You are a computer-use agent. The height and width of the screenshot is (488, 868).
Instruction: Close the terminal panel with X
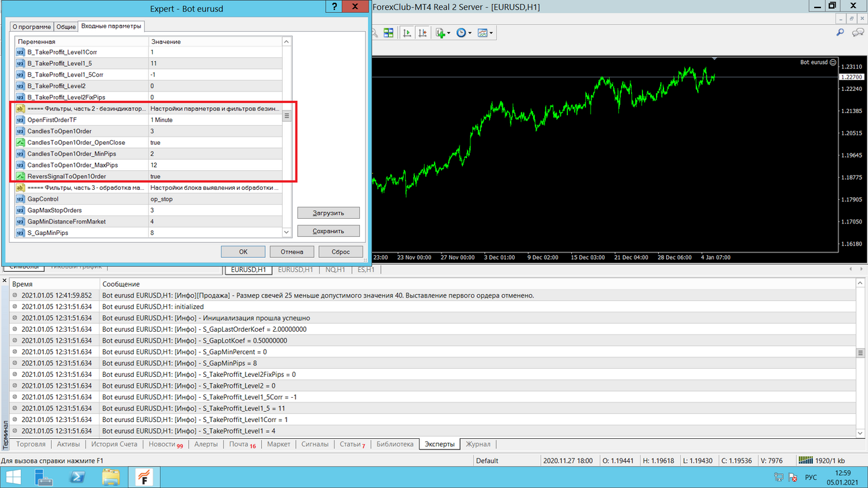(6, 279)
